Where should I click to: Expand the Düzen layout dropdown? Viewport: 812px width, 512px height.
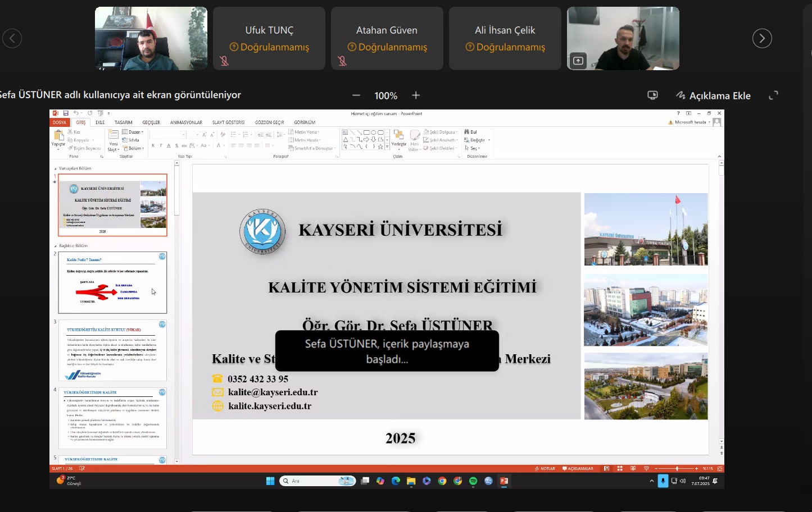(133, 132)
